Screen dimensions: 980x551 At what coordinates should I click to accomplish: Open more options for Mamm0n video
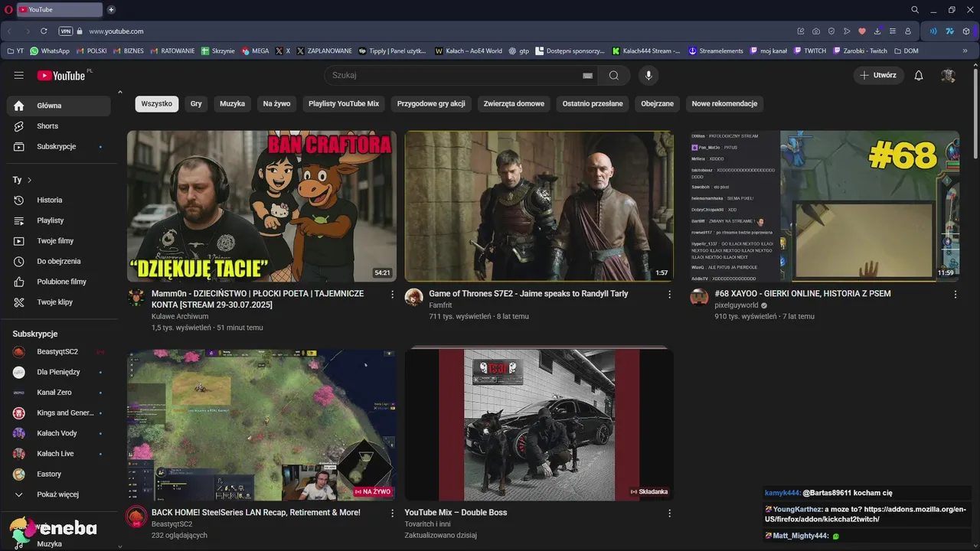[x=393, y=295]
